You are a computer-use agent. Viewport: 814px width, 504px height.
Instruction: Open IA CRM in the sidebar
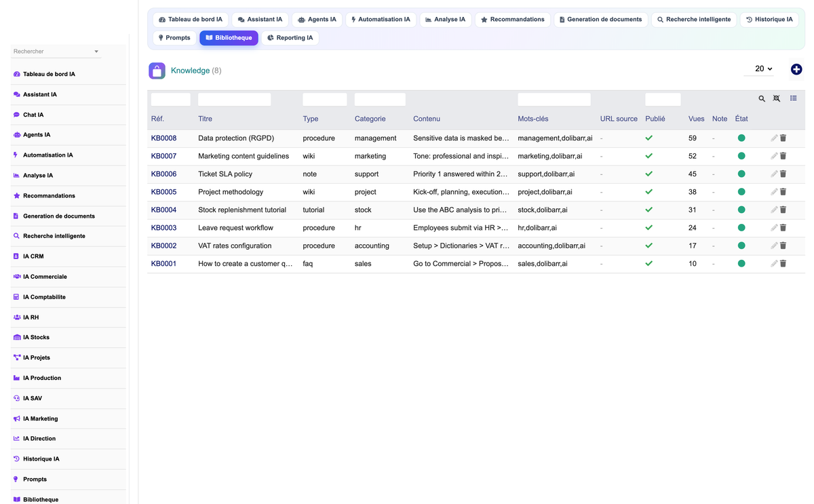[33, 256]
